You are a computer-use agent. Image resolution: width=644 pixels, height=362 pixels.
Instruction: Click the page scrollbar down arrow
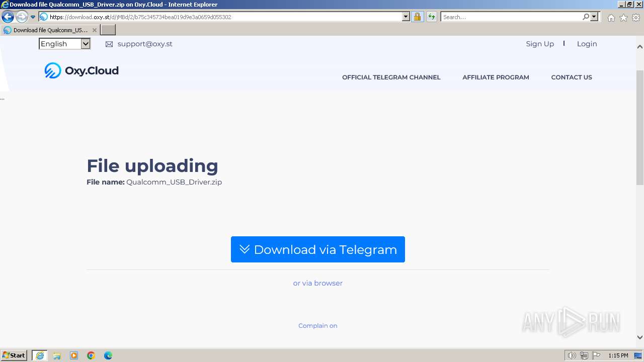[640, 337]
